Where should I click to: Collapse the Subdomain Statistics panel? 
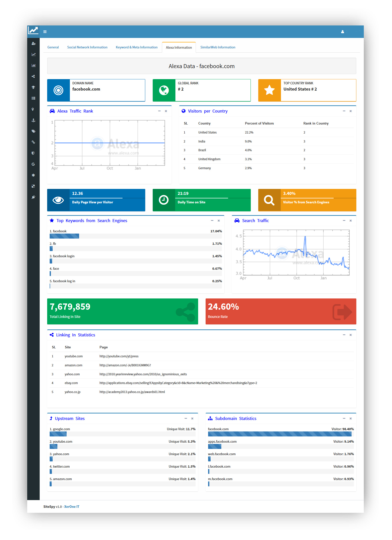[x=344, y=418]
